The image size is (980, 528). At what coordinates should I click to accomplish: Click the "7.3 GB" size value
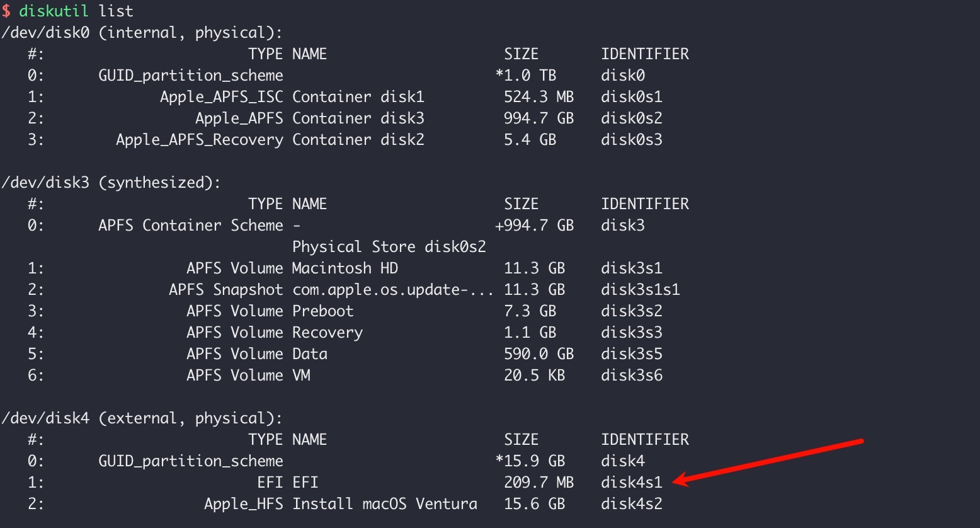point(530,311)
